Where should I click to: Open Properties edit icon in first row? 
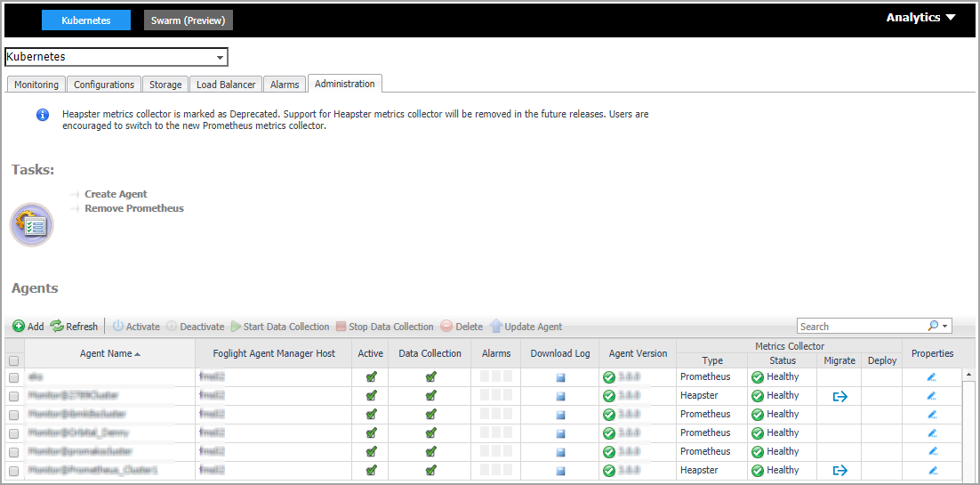[932, 377]
